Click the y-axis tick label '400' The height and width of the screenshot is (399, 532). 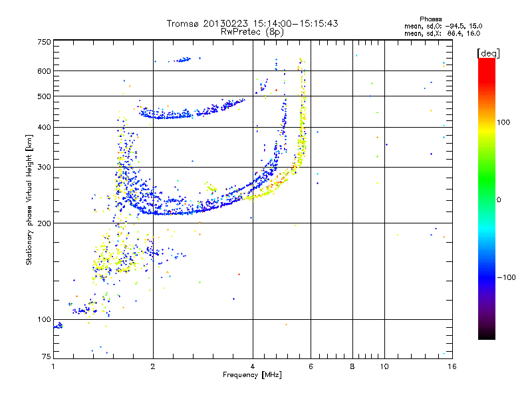point(44,127)
